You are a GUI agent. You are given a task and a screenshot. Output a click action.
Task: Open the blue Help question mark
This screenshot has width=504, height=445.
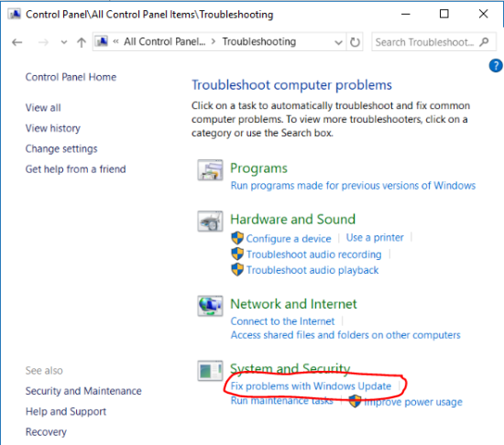pyautogui.click(x=496, y=66)
